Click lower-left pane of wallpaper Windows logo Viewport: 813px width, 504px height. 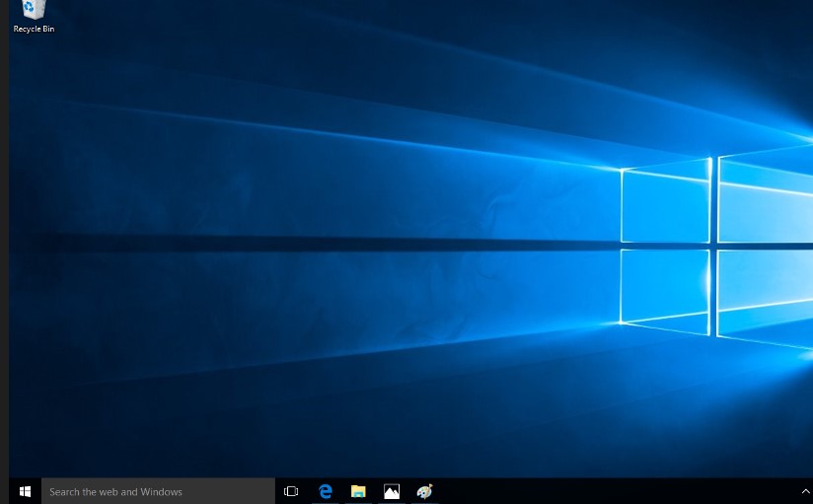[665, 284]
